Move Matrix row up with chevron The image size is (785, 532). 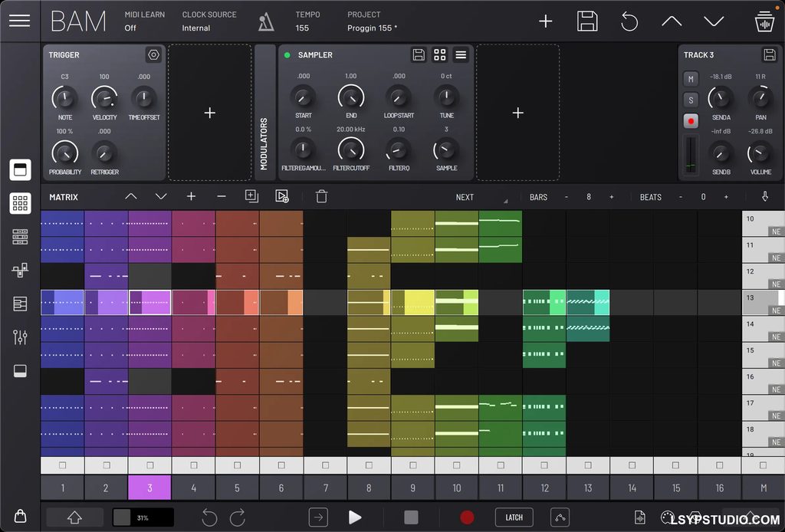130,197
